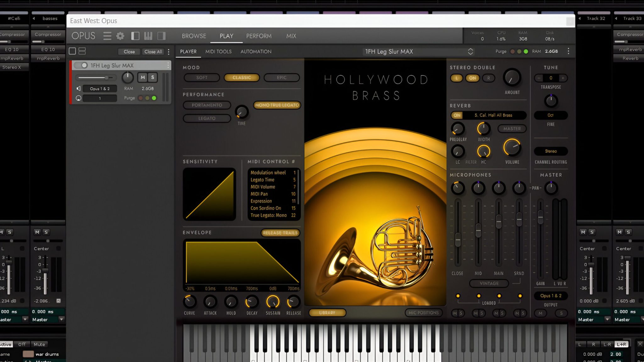Click the MIC POSITIONS button
Screen dimensions: 644x362
click(424, 313)
